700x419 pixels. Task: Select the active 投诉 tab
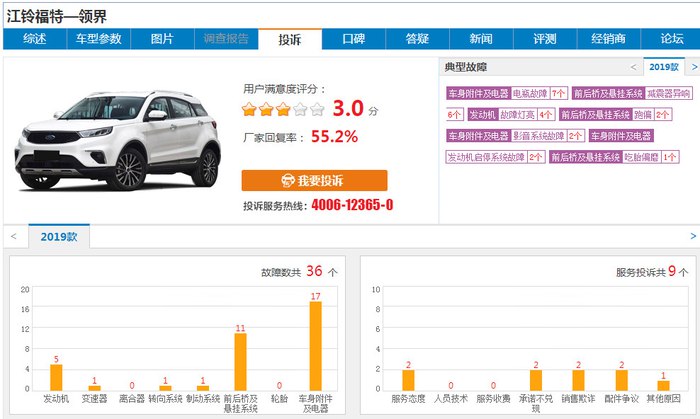tap(290, 39)
